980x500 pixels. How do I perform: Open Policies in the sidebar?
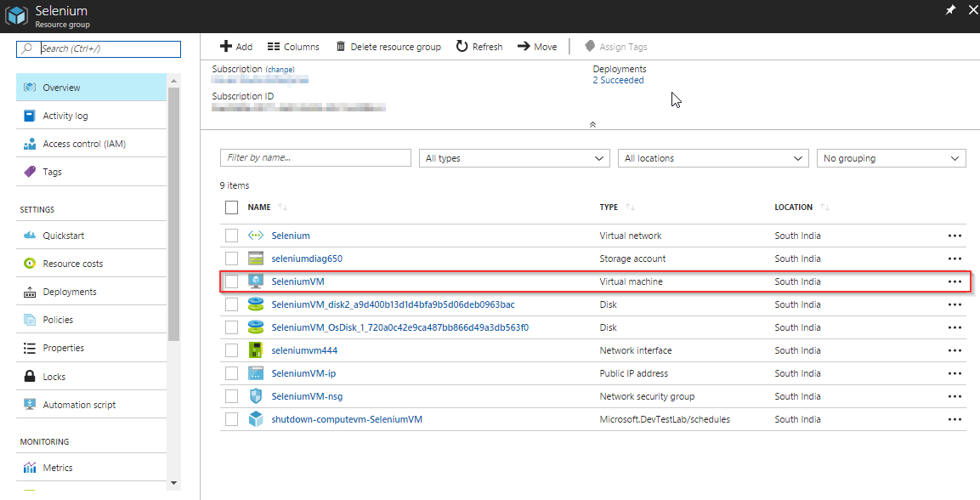(91, 320)
